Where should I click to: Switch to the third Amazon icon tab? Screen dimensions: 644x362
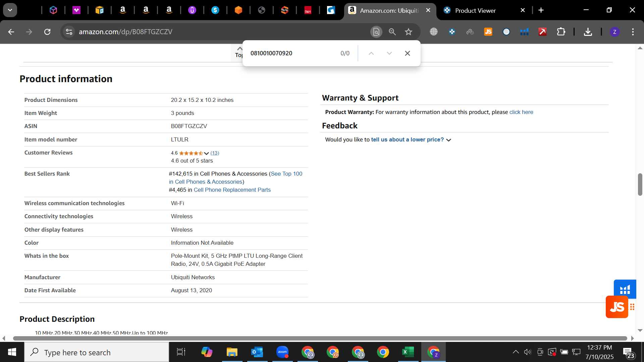(x=169, y=10)
